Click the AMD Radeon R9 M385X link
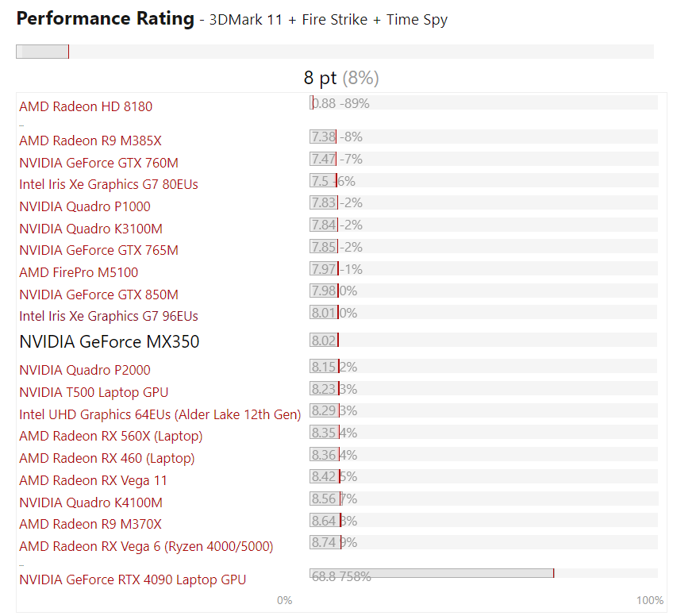Viewport: 673px width, 616px height. coord(90,141)
